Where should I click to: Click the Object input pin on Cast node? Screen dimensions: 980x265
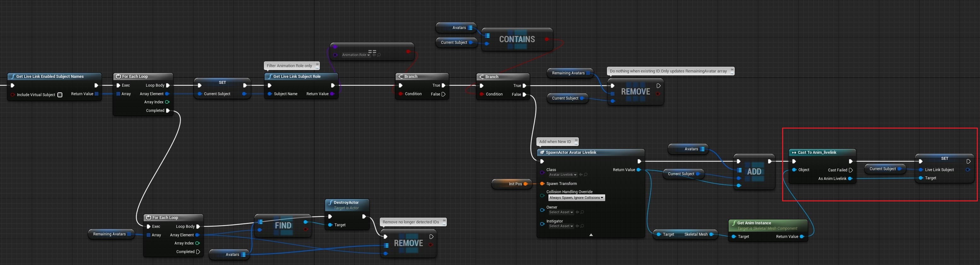tap(794, 170)
